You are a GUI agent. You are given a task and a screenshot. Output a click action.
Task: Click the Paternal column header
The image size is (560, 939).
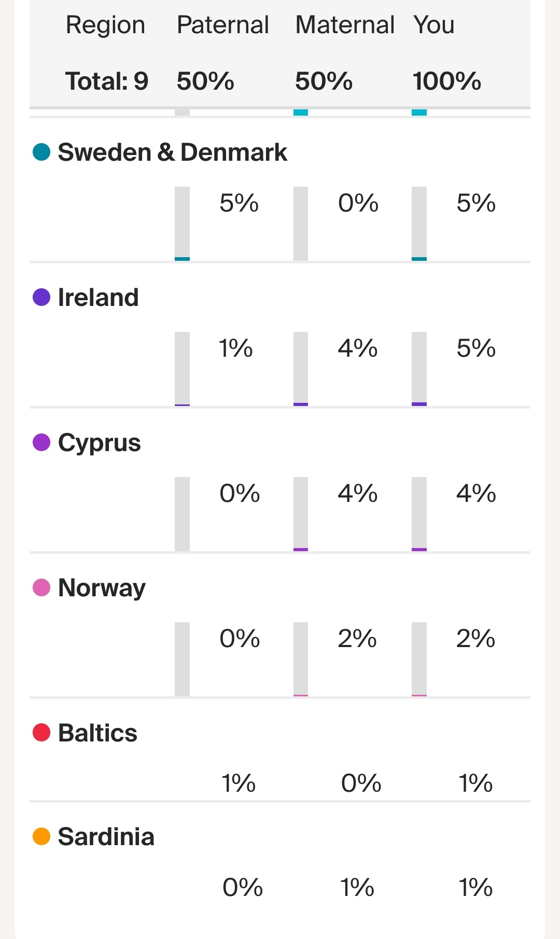(x=222, y=25)
